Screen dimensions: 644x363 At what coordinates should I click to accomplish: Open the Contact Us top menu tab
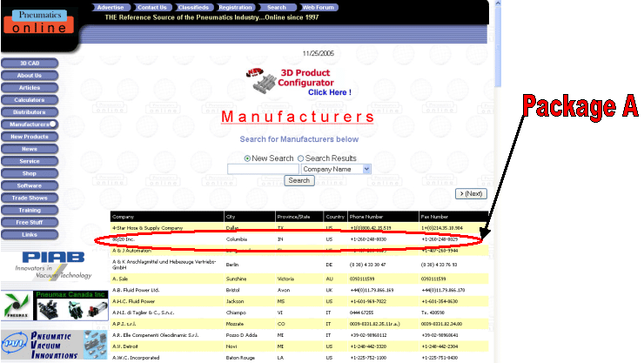152,7
